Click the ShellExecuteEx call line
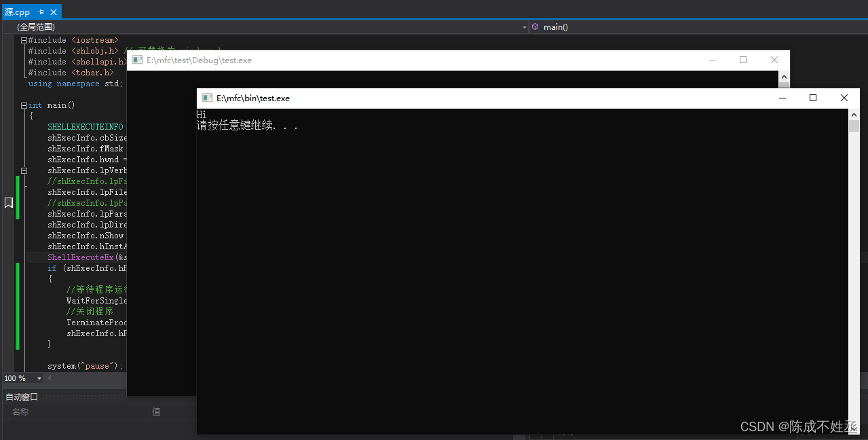 pyautogui.click(x=87, y=257)
